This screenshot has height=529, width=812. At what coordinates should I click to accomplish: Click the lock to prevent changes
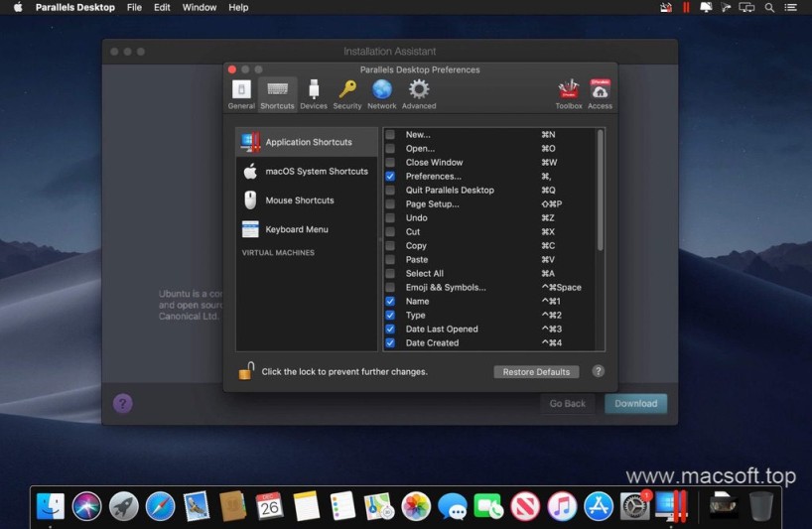tap(246, 371)
